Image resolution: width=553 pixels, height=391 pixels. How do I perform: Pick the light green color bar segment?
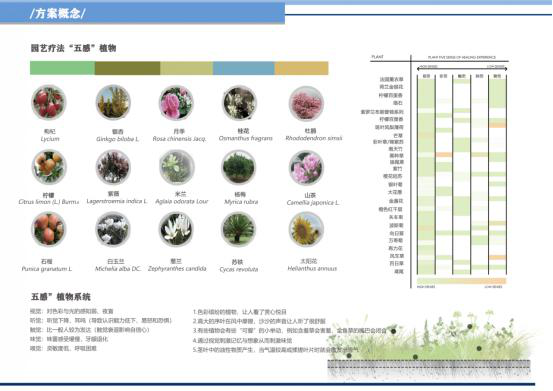tap(62, 68)
